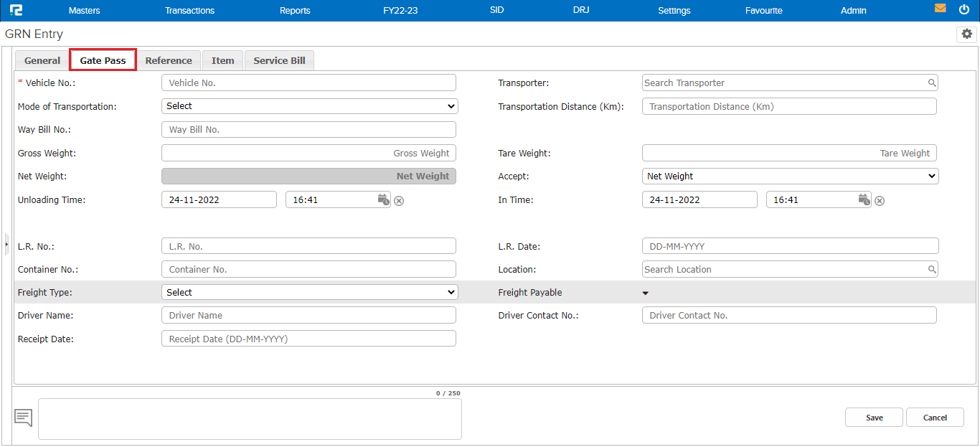
Task: Click the remarks comment icon
Action: pyautogui.click(x=24, y=418)
